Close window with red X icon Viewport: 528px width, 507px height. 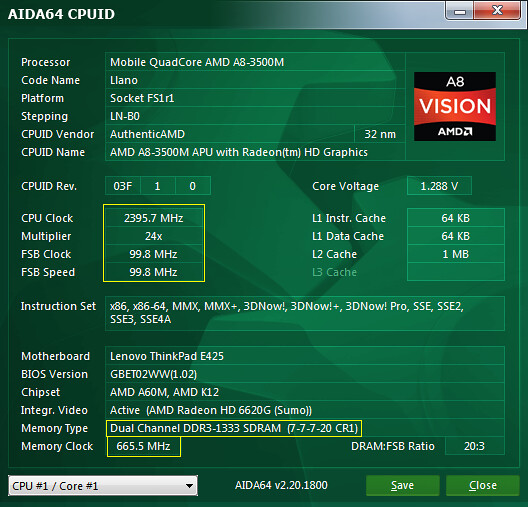click(497, 11)
